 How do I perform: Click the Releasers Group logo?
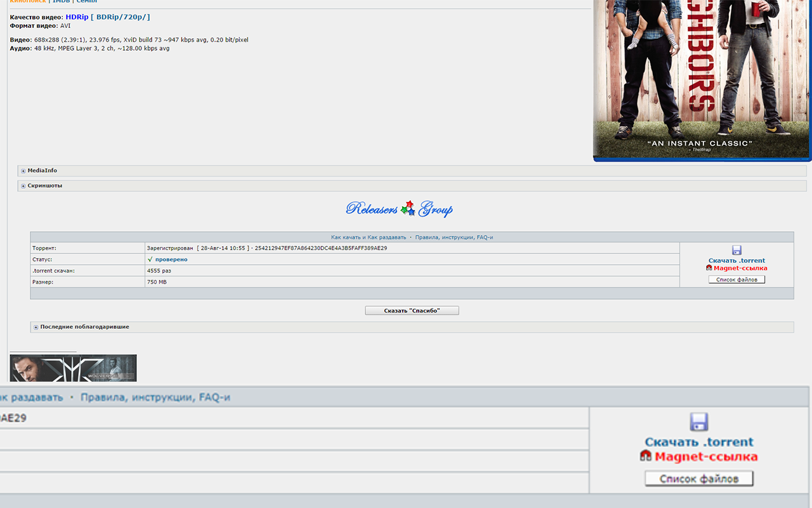(x=400, y=208)
